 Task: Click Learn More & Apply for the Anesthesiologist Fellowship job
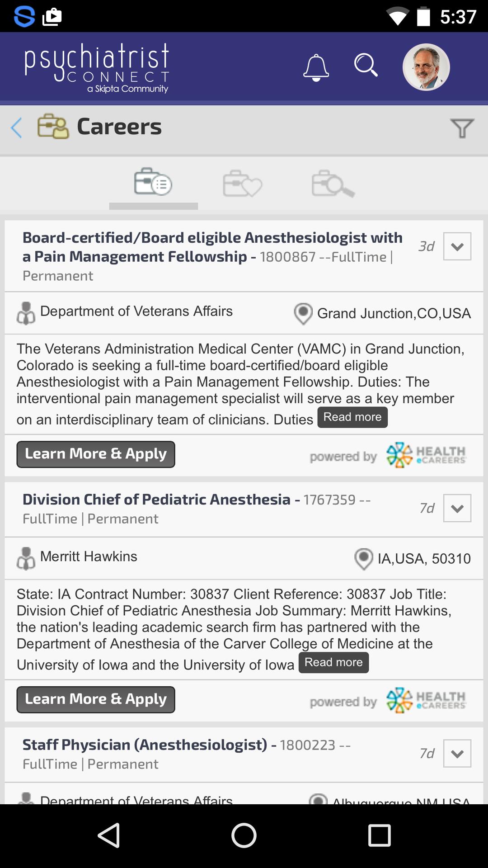pyautogui.click(x=96, y=454)
